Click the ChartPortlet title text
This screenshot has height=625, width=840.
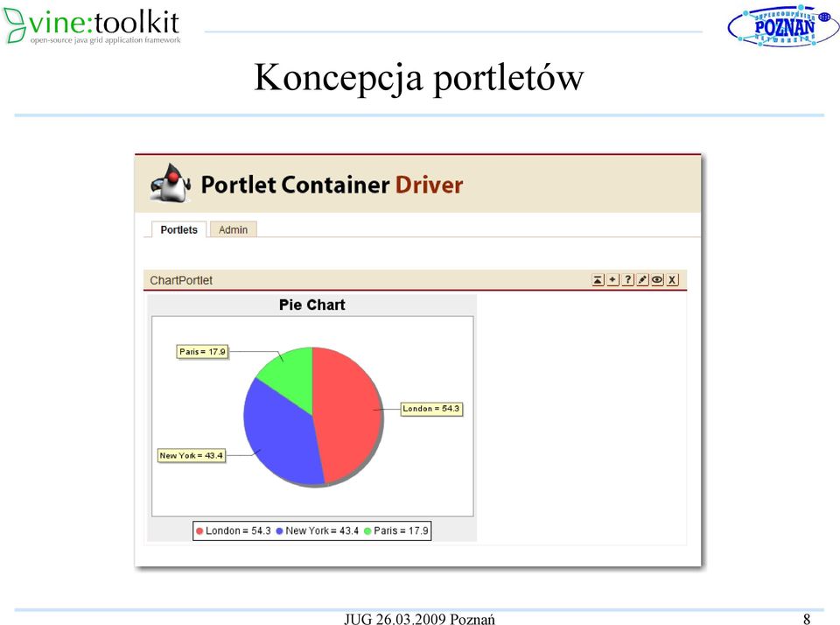[x=181, y=280]
